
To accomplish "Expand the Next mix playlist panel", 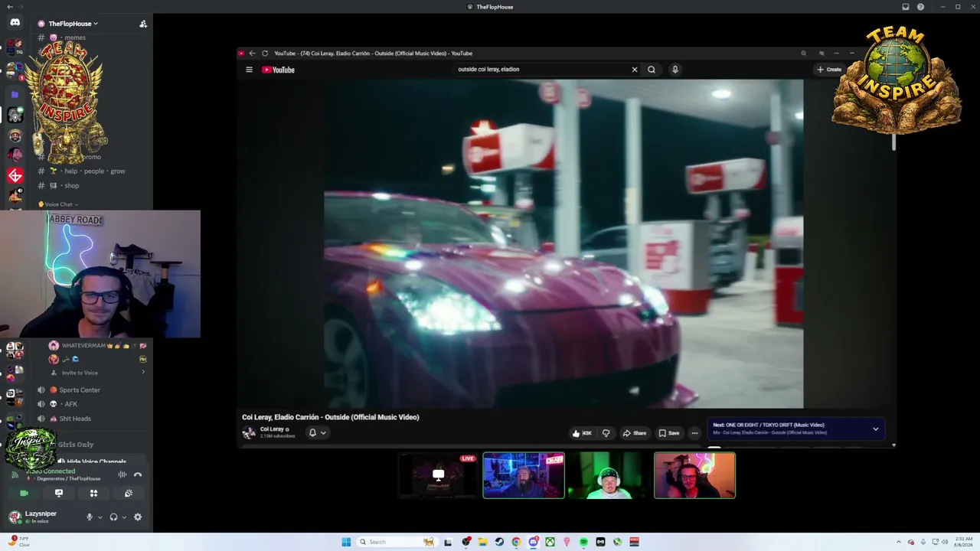I will (876, 429).
